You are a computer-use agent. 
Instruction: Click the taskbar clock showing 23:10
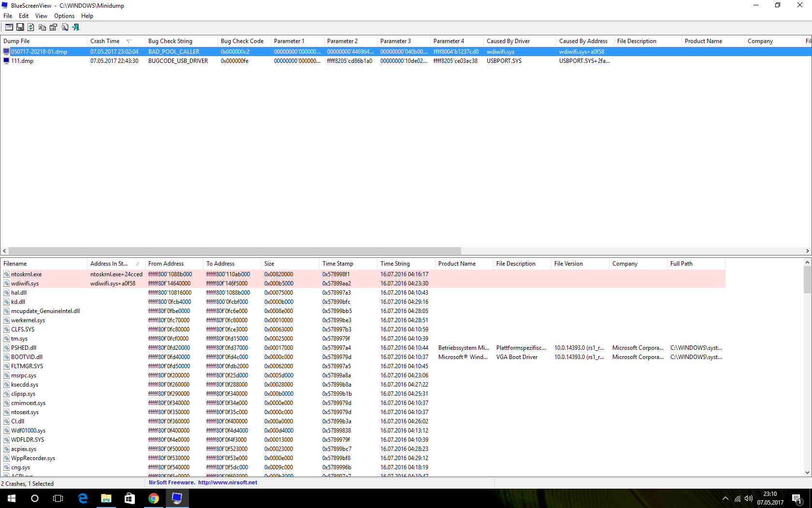tap(770, 498)
